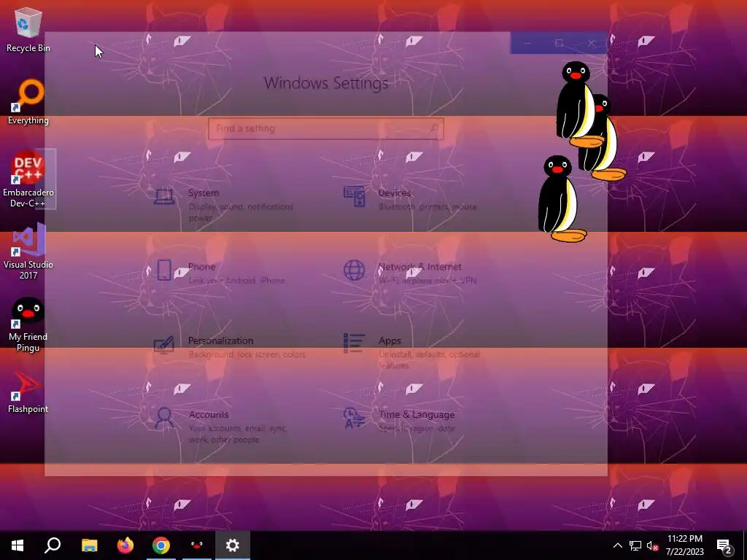Select Visual Studio 2017 desktop shortcut
Image resolution: width=747 pixels, height=560 pixels.
coord(28,252)
